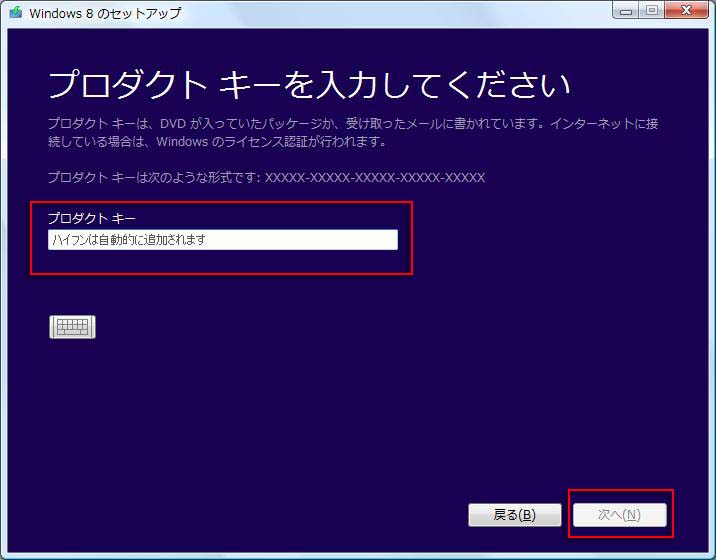
Task: Click the 戻る(B) back button
Action: pyautogui.click(x=515, y=515)
